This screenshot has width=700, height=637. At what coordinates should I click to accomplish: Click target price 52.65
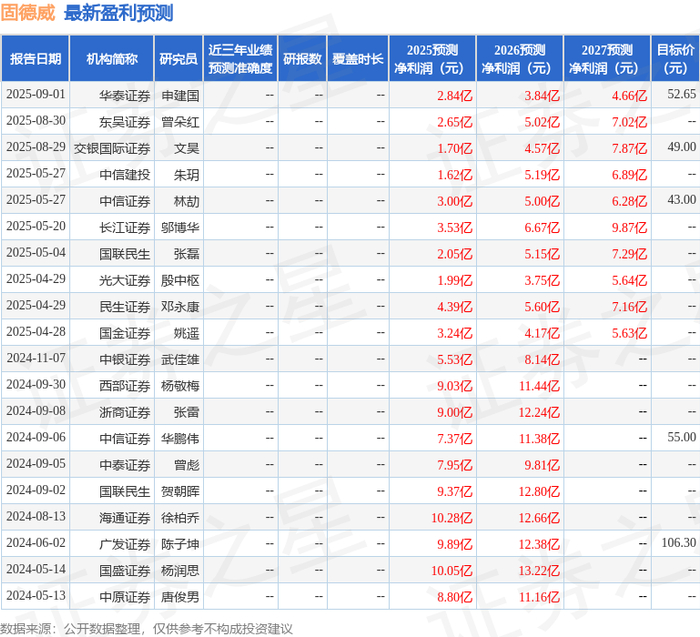(682, 94)
